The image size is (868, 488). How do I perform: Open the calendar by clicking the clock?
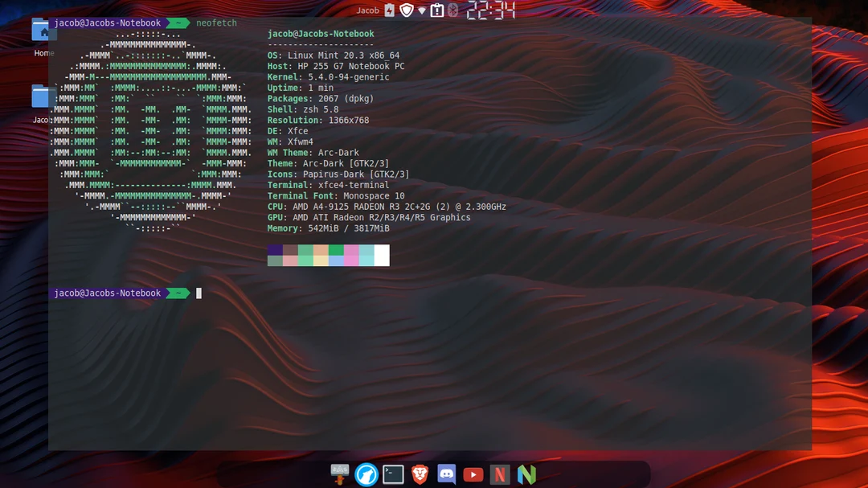point(489,10)
